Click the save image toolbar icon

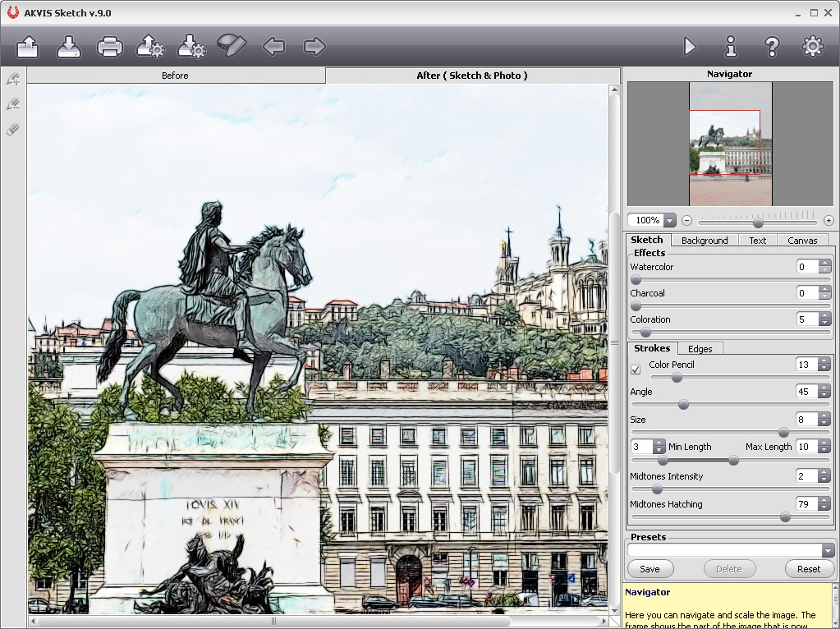click(x=69, y=47)
